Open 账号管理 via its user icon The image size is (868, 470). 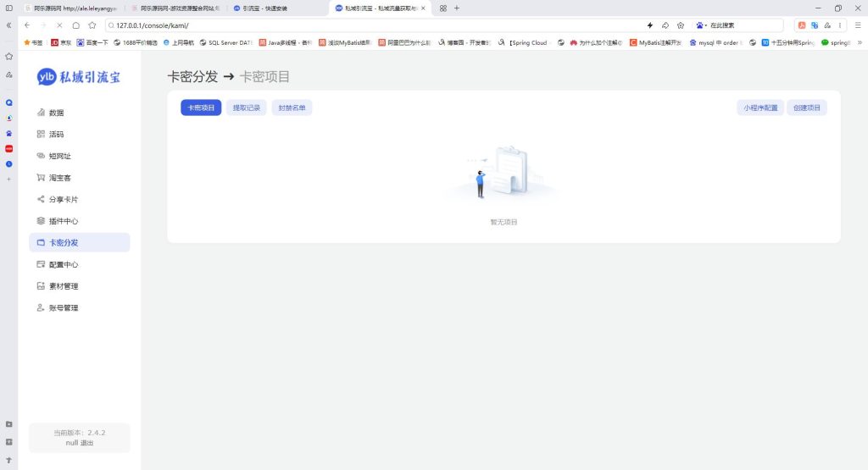point(41,307)
